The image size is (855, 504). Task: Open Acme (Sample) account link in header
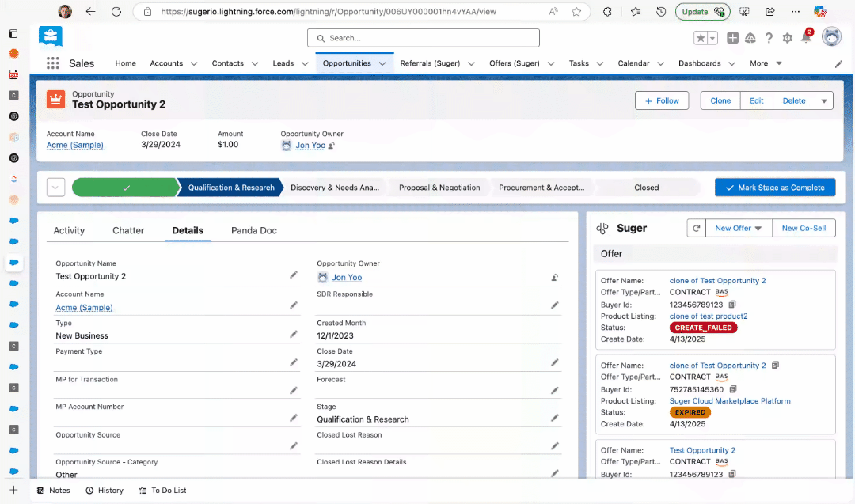click(74, 145)
